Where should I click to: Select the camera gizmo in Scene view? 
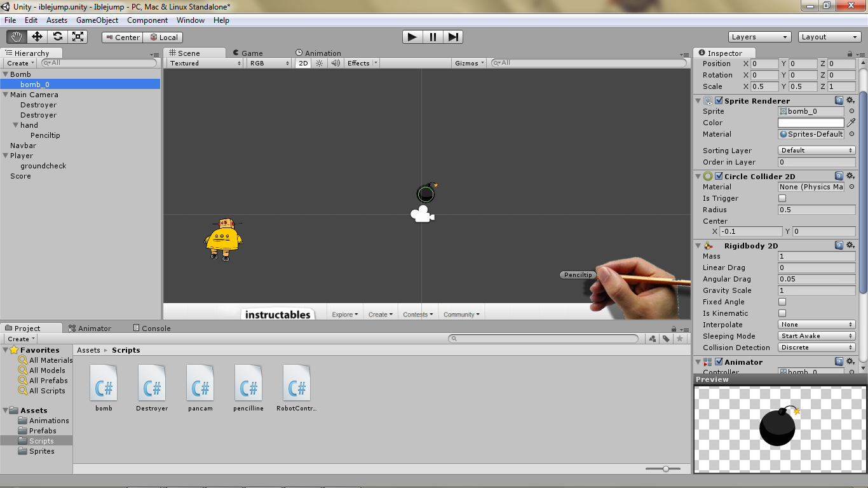coord(422,215)
